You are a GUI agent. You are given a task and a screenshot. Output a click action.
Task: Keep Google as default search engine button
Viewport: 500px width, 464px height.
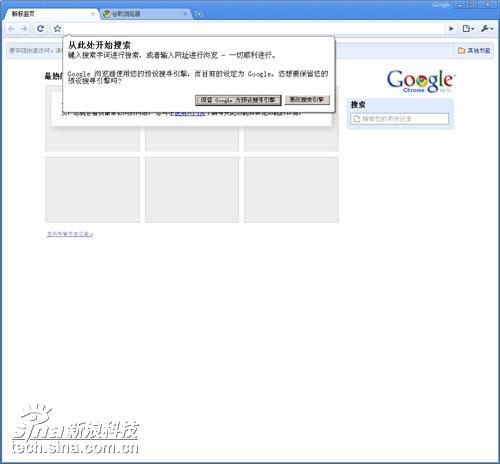click(238, 100)
